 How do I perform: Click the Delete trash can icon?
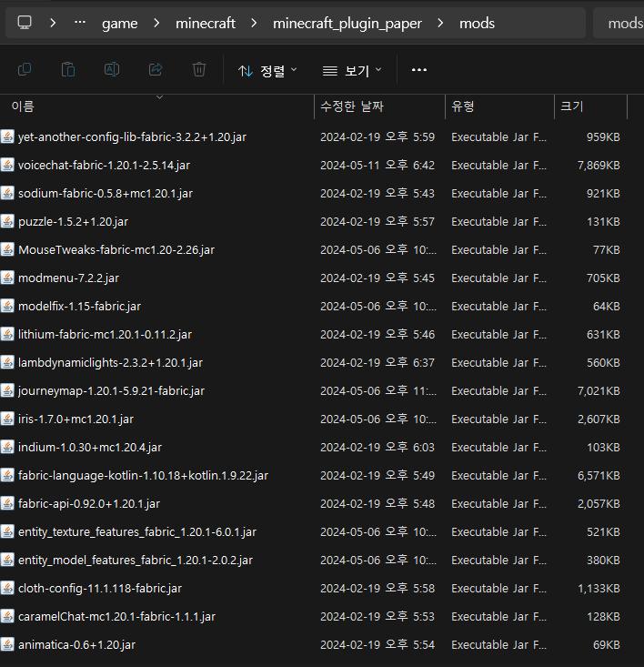199,70
